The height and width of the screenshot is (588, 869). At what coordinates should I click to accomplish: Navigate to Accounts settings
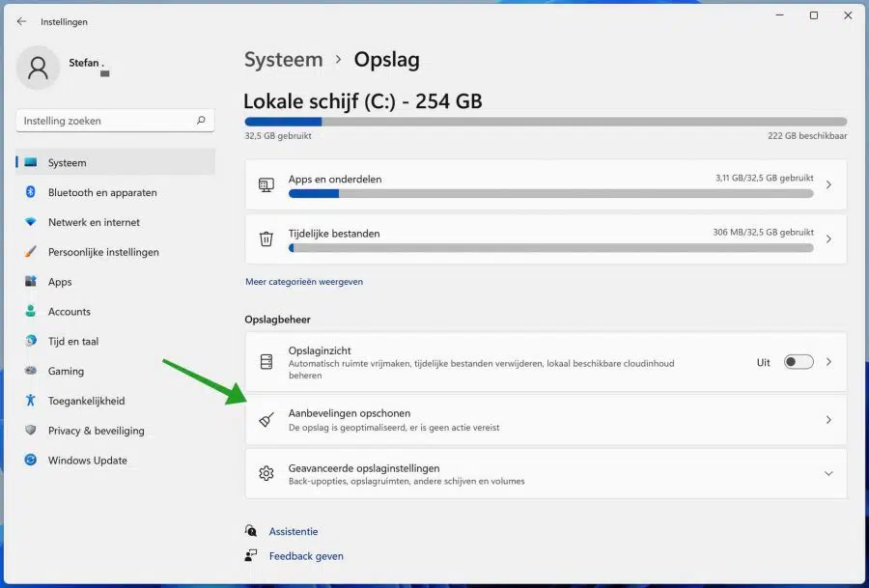click(x=115, y=311)
